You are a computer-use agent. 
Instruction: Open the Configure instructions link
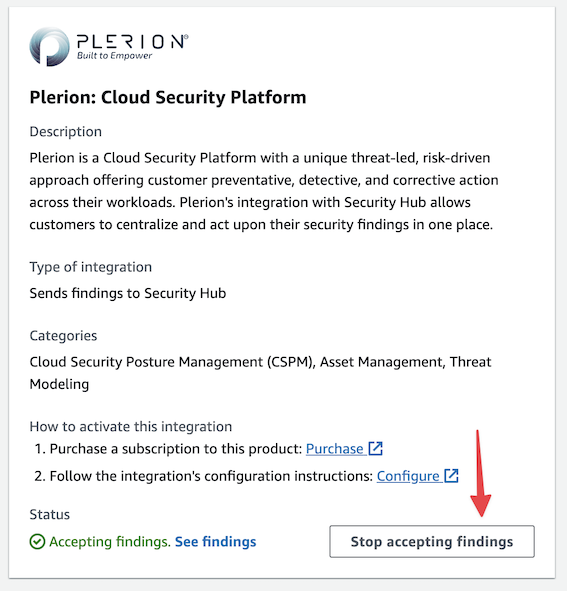click(408, 476)
